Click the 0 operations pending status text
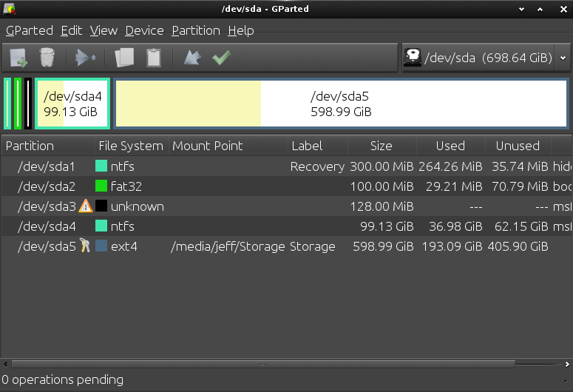 click(63, 379)
